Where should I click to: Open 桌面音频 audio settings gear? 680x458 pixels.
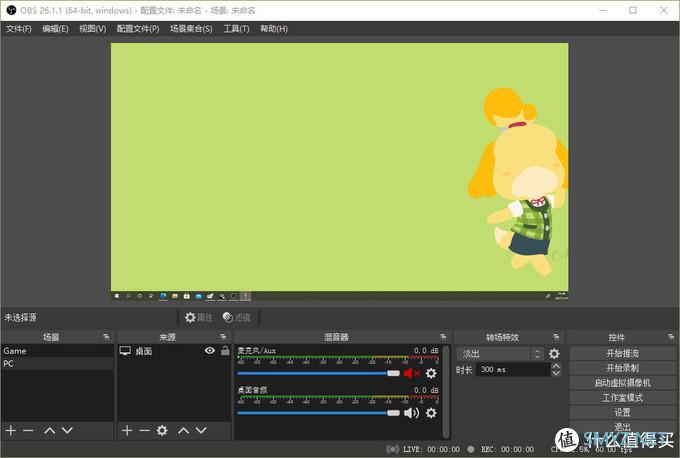(x=431, y=413)
